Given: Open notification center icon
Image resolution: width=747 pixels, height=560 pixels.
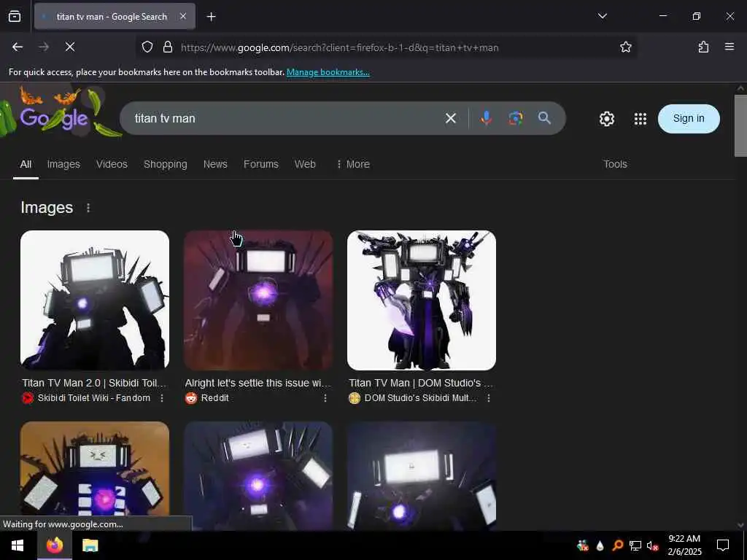Looking at the screenshot, I should pyautogui.click(x=723, y=545).
